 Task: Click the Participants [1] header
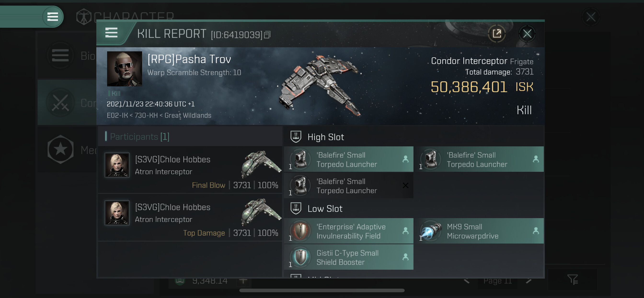point(139,137)
